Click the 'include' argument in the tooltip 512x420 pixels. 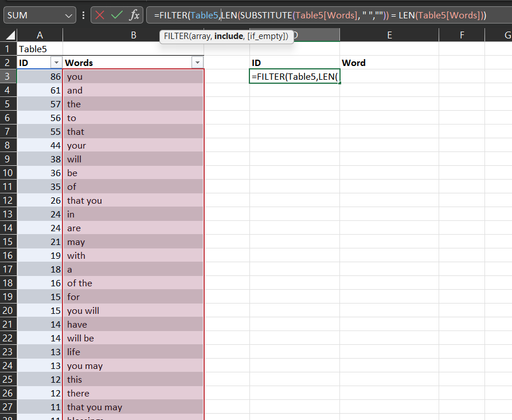coord(229,36)
